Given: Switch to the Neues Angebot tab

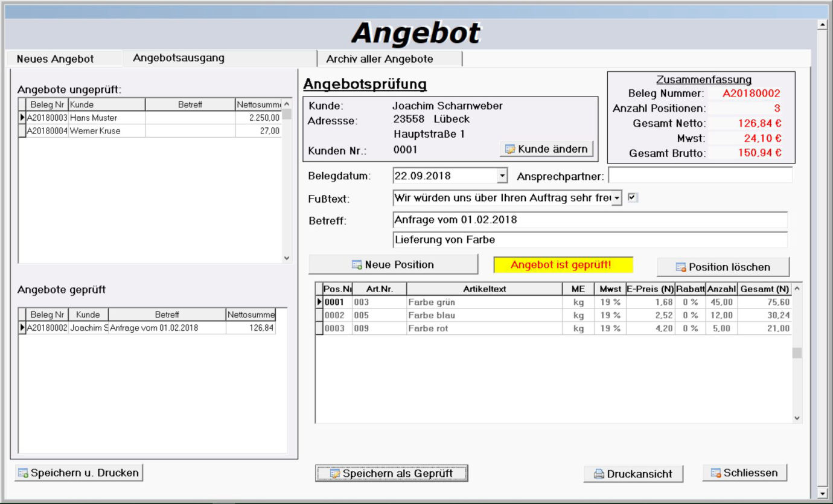Looking at the screenshot, I should click(x=56, y=59).
